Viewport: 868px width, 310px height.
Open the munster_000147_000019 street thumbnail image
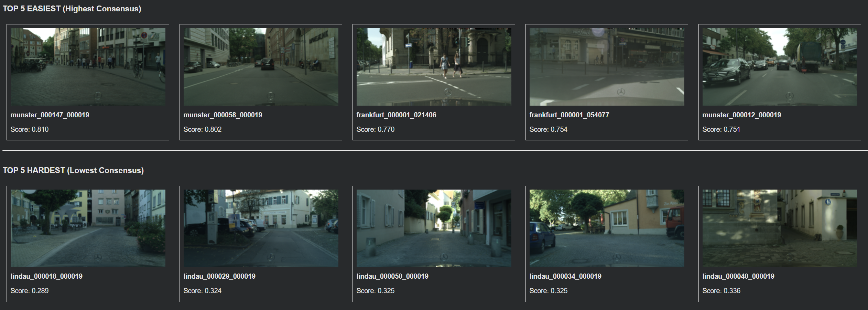tap(88, 67)
